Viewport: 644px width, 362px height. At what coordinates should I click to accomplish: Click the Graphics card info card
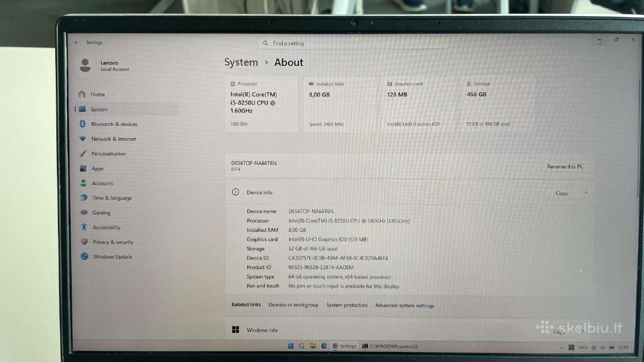coord(419,105)
